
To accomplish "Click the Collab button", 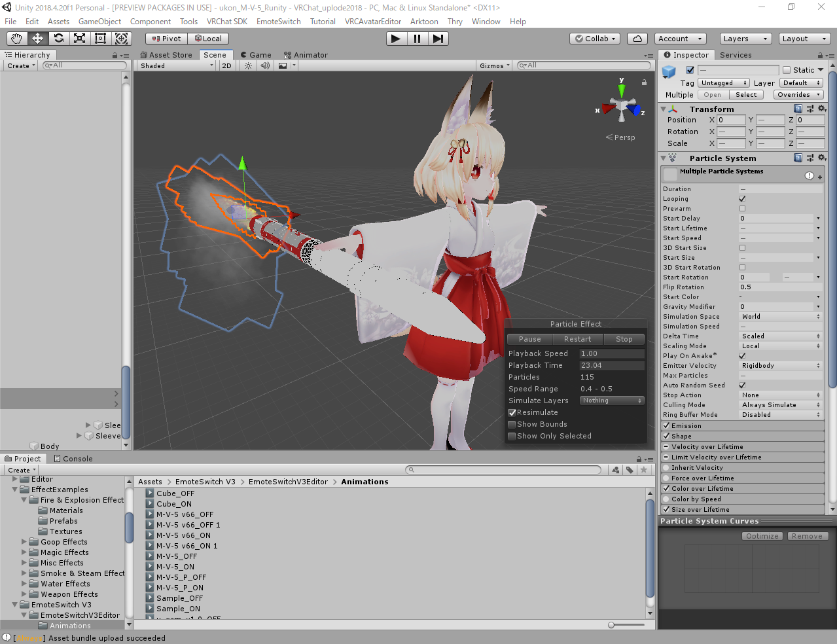I will click(595, 39).
